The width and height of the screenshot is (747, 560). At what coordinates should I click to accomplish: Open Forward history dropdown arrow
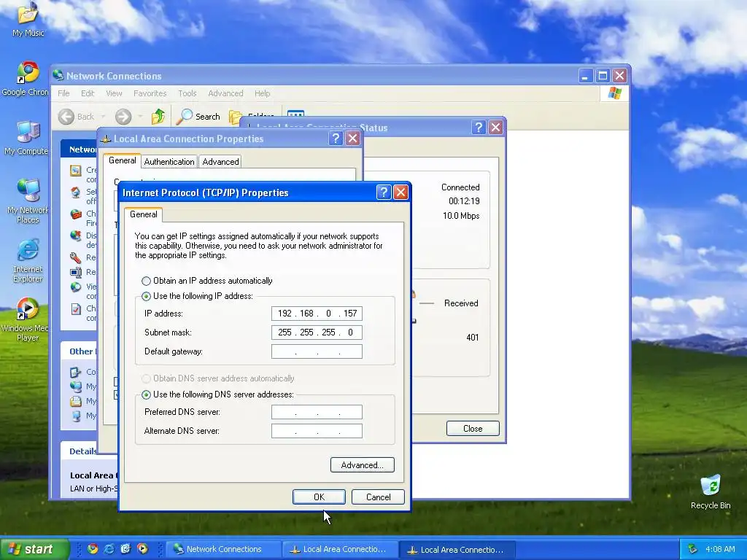[140, 117]
